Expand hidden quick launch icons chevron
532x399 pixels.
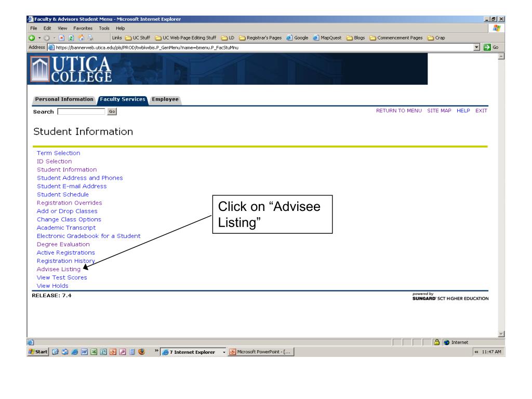pyautogui.click(x=156, y=351)
